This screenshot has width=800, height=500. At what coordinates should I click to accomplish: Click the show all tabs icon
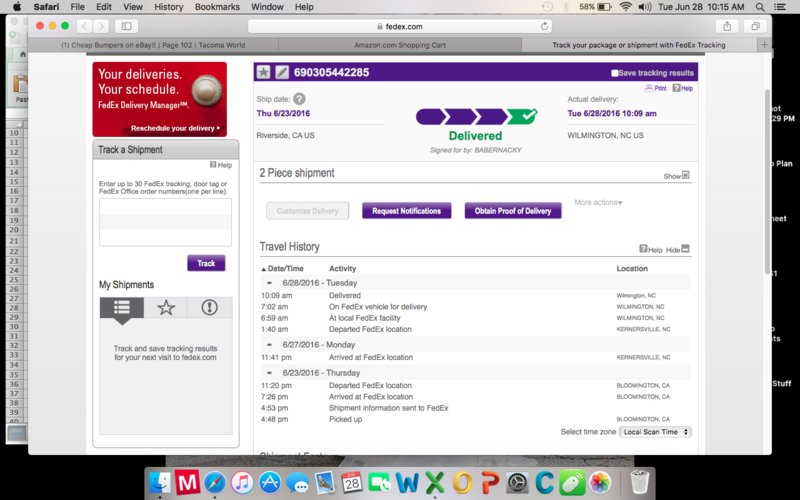(755, 26)
